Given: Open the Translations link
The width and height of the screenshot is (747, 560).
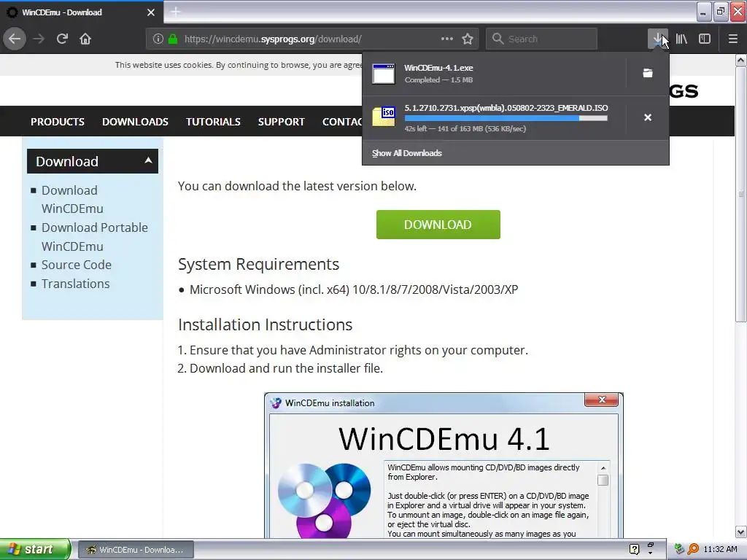Looking at the screenshot, I should [x=75, y=284].
